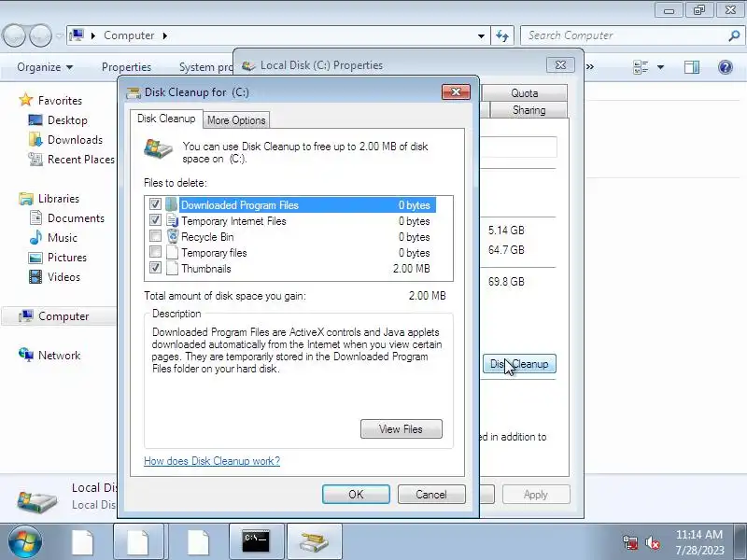The height and width of the screenshot is (560, 747).
Task: Click the Thumbnails page icon
Action: 172,268
